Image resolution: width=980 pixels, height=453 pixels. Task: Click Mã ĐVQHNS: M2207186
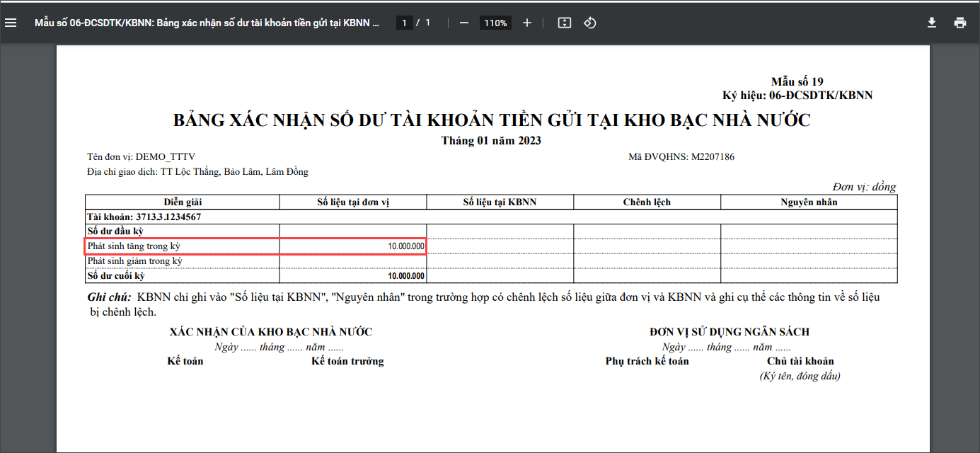681,156
